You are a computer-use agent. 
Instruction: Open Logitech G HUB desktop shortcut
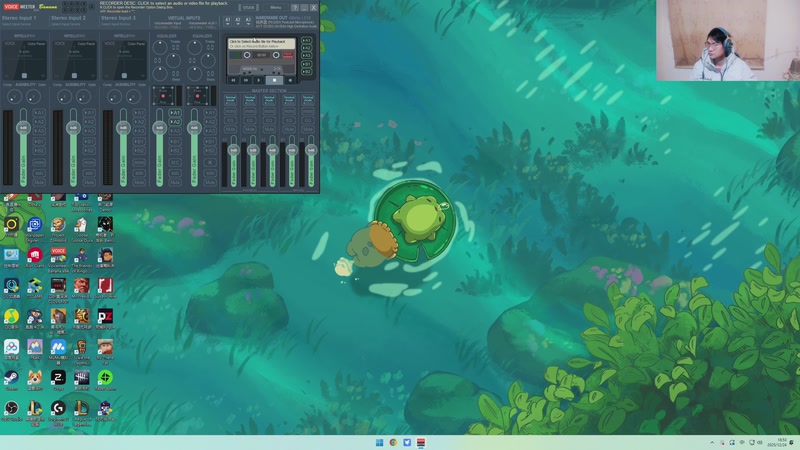point(58,411)
